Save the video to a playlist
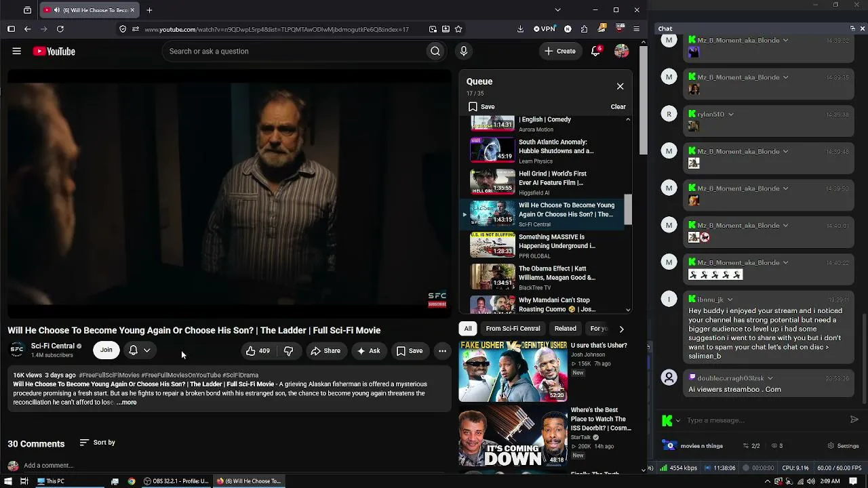Viewport: 868px width, 488px height. (410, 350)
